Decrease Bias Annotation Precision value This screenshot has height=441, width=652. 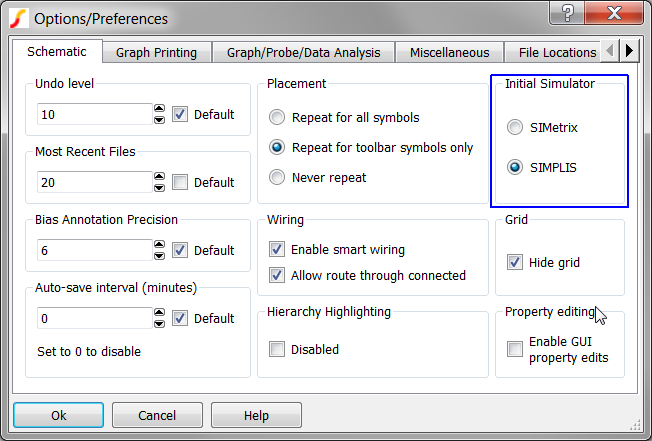tap(159, 256)
